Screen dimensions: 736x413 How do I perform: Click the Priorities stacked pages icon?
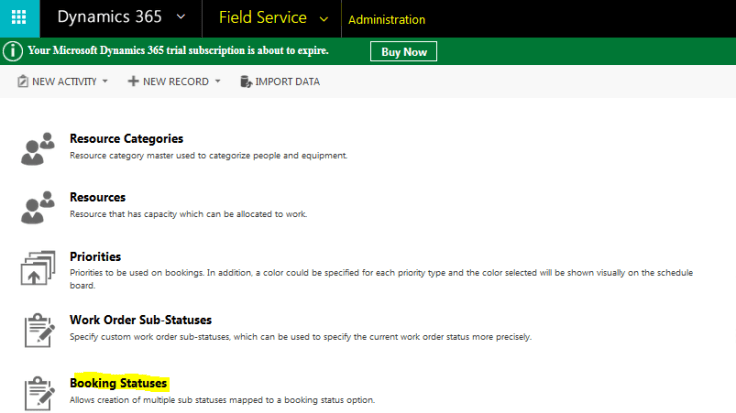point(38,266)
